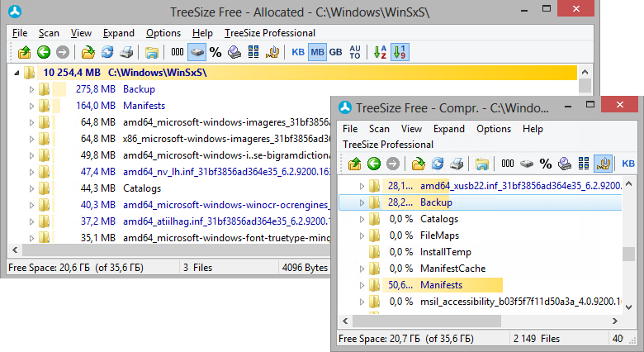
Task: Toggle sort by size button
Action: (x=400, y=52)
